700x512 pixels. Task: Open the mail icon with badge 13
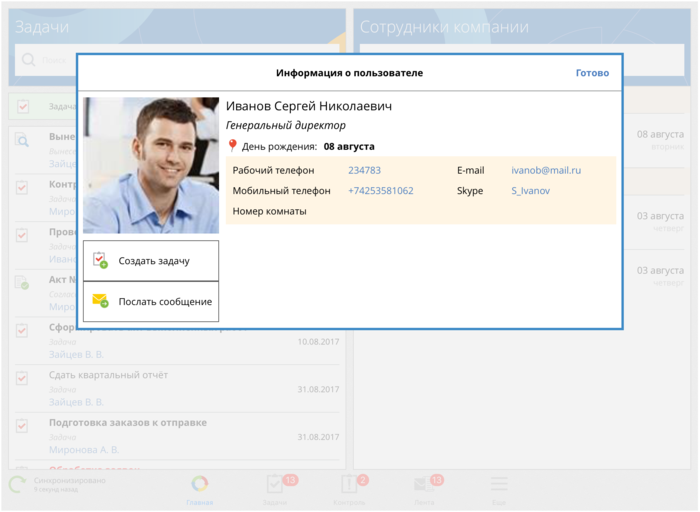pyautogui.click(x=424, y=484)
